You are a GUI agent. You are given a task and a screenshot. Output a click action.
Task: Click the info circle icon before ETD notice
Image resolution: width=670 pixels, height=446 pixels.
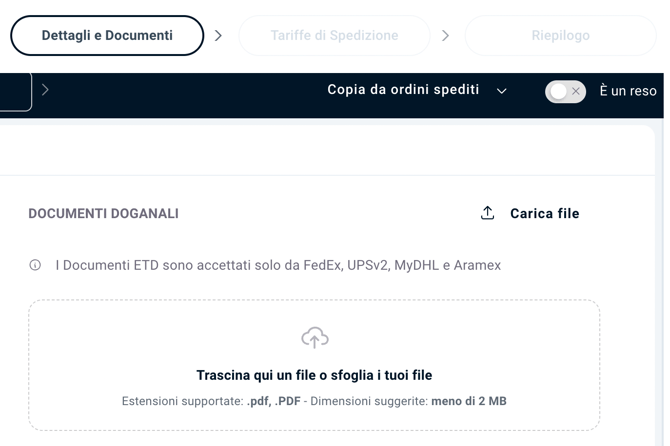tap(35, 265)
